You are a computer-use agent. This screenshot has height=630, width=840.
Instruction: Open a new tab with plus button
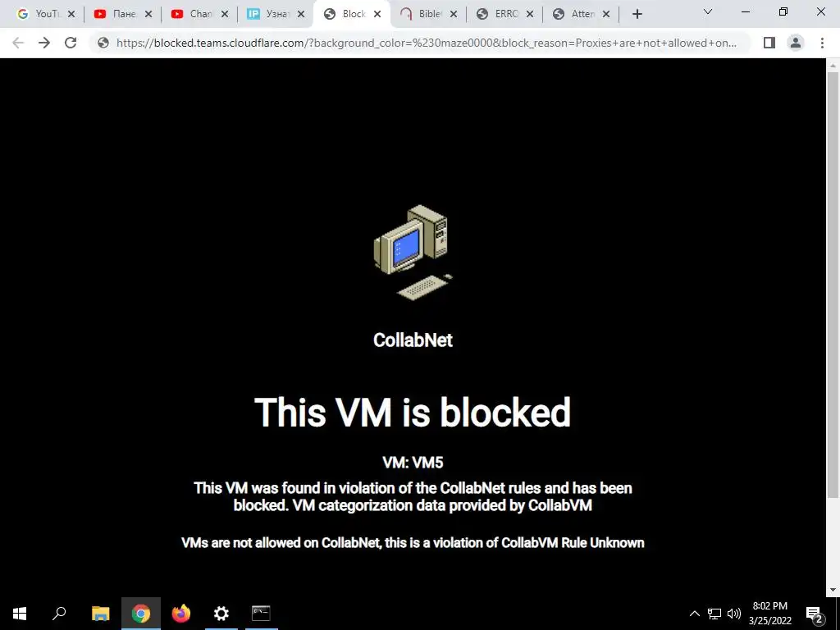(x=637, y=15)
